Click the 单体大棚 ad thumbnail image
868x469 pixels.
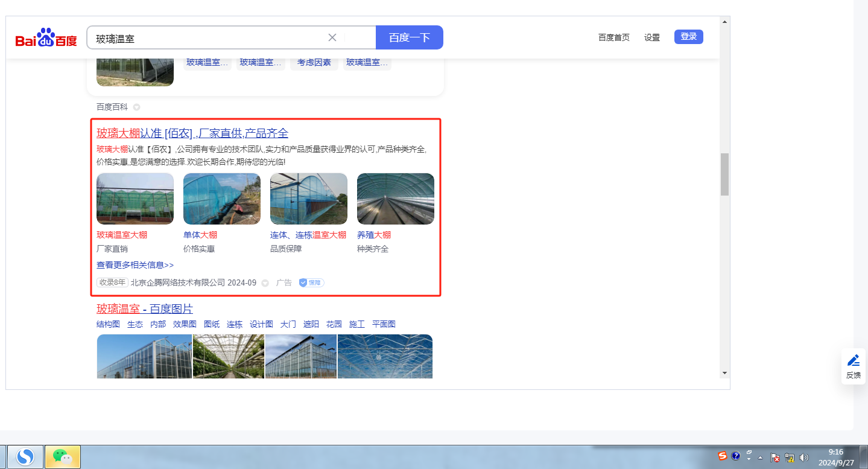click(x=222, y=199)
